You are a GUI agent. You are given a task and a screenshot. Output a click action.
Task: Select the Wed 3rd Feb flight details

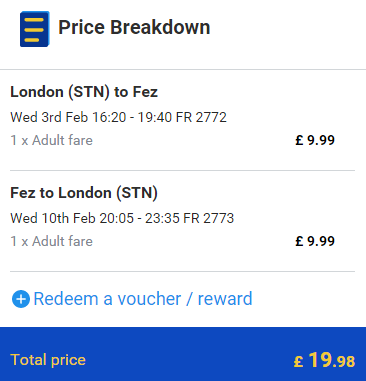coord(118,117)
